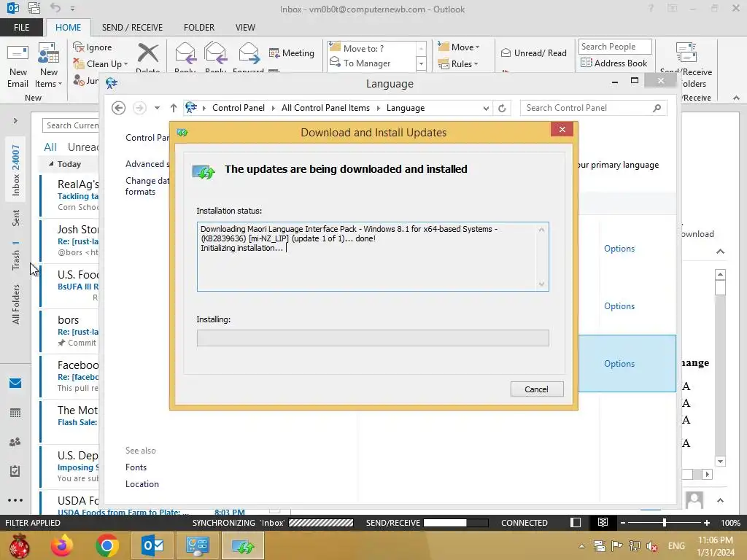The image size is (747, 560).
Task: Adjust the Outlook zoom slider handle
Action: [665, 522]
